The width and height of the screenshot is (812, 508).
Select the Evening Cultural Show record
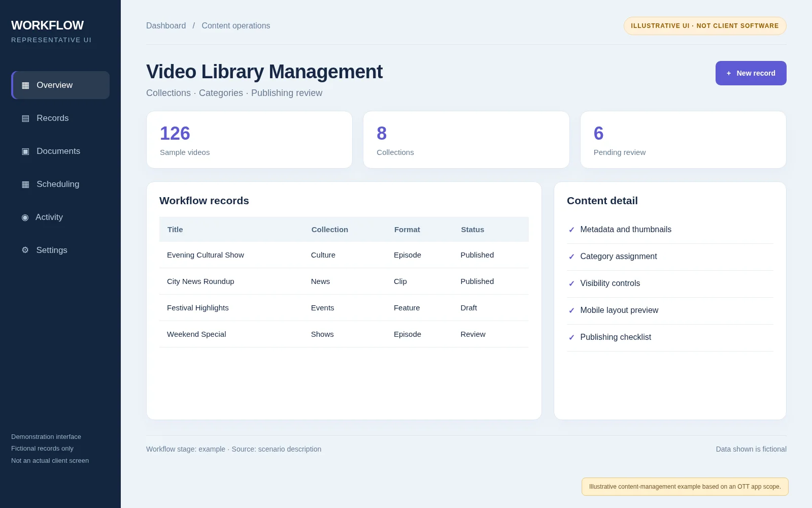pos(344,255)
